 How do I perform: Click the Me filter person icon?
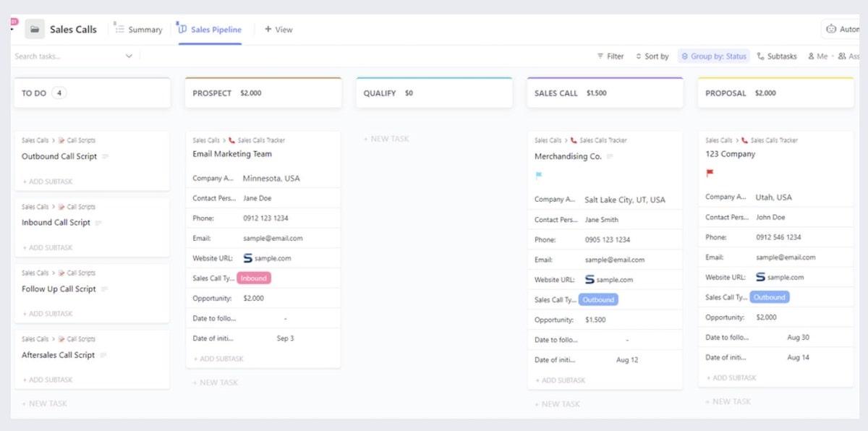coord(812,56)
